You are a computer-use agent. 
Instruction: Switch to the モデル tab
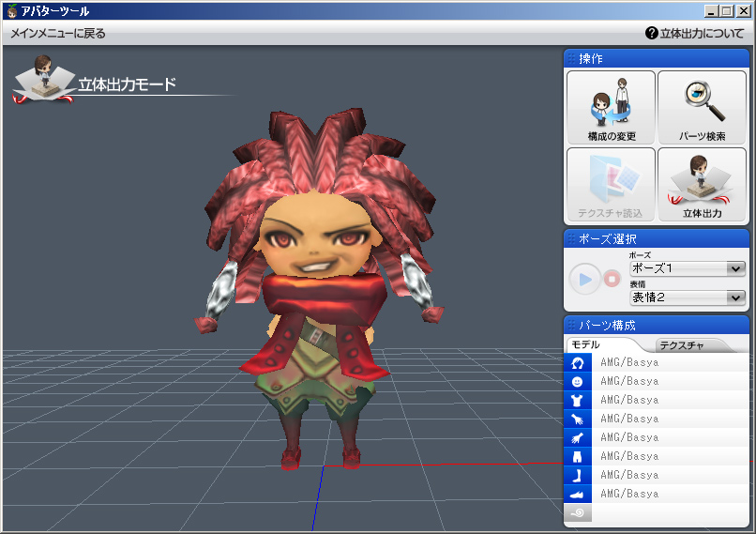(600, 344)
